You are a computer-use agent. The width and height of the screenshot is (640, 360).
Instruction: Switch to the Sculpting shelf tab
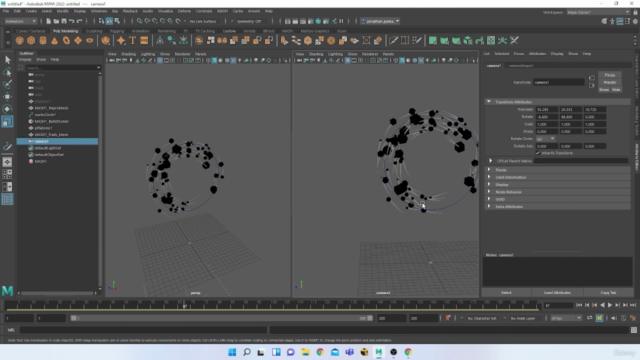[x=94, y=31]
